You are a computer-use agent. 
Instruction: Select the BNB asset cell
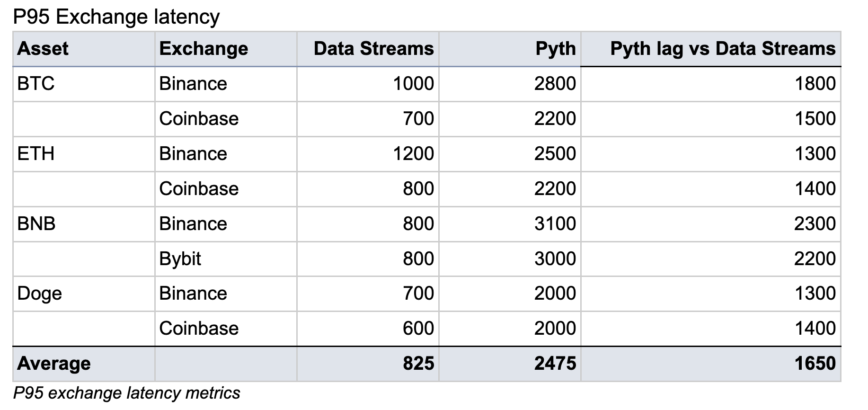click(36, 223)
